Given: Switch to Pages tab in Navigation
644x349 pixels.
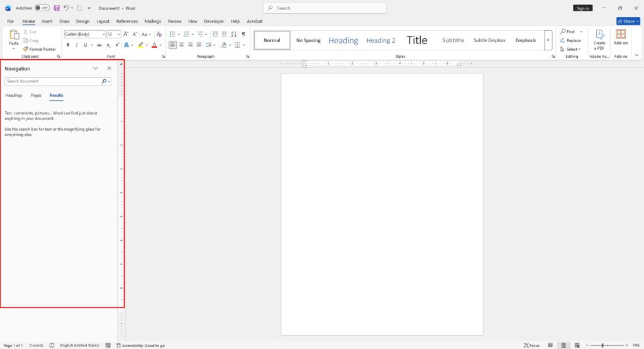Looking at the screenshot, I should [36, 95].
